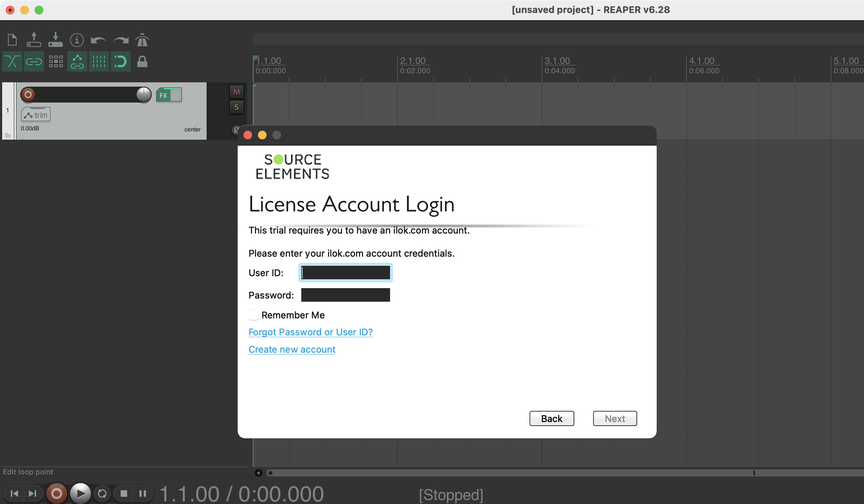Click the New Project toolbar icon
864x504 pixels.
pos(12,40)
